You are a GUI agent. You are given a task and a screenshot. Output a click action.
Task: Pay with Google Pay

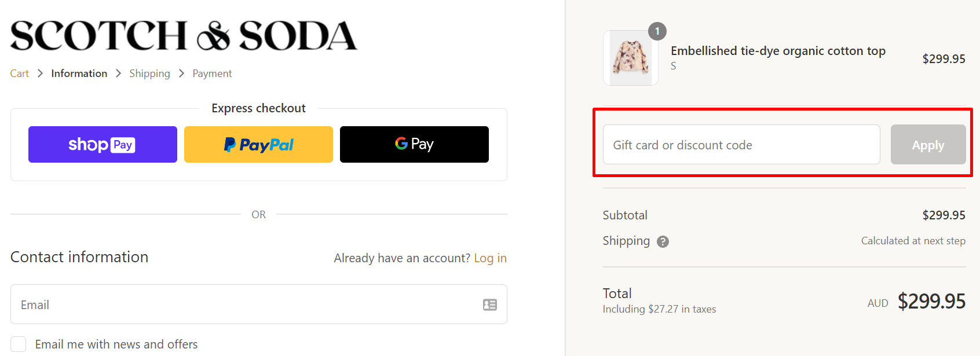pos(414,144)
